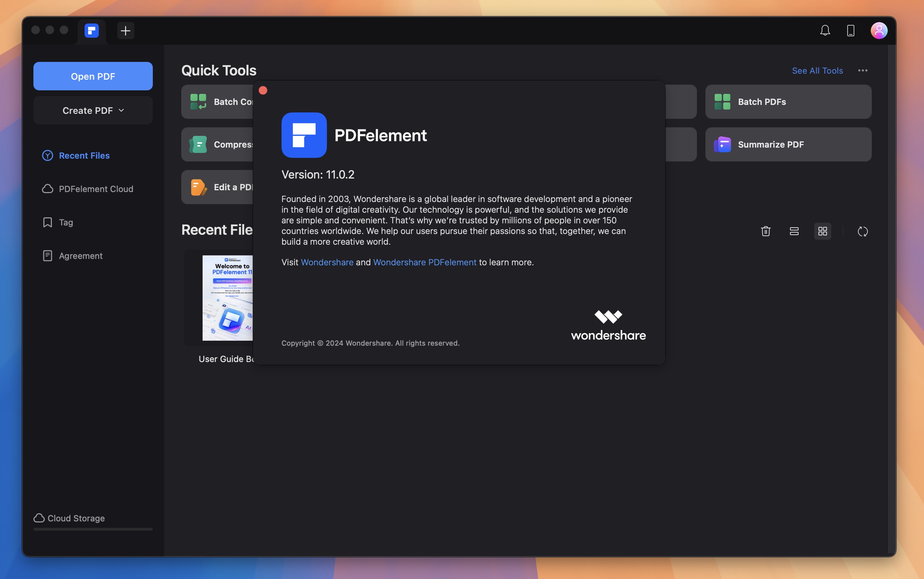Open the User Guide Book thumbnail
Viewport: 924px width, 579px height.
click(x=227, y=298)
